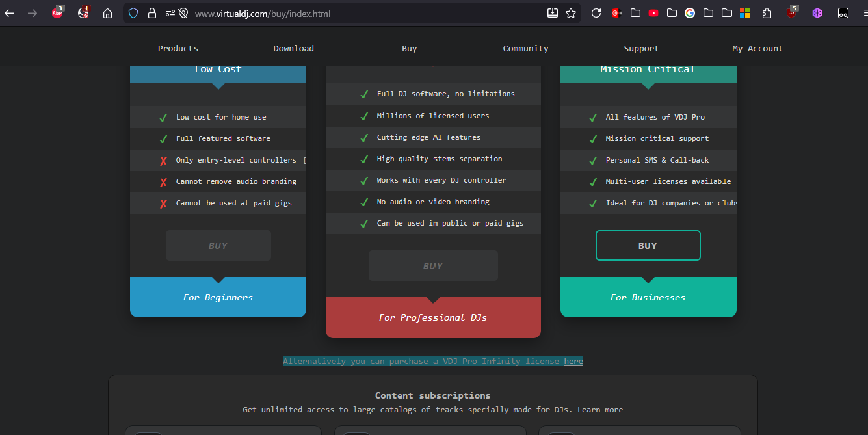Click BUY on the Professional DJs plan

coord(433,266)
